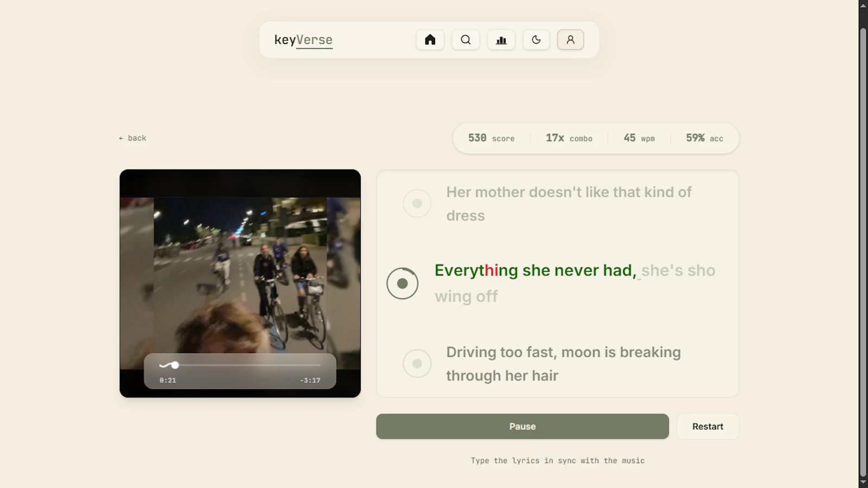Image resolution: width=868 pixels, height=488 pixels.
Task: Restart the song session
Action: click(707, 426)
